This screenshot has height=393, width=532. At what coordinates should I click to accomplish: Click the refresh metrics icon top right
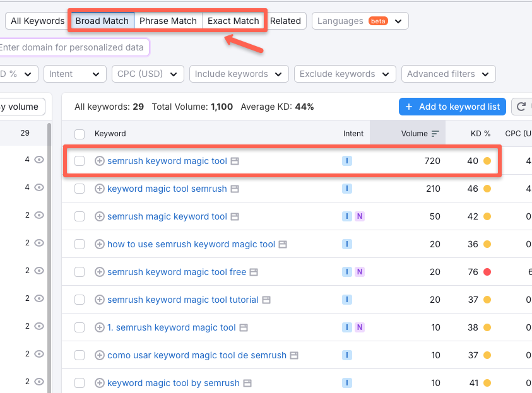[x=522, y=107]
